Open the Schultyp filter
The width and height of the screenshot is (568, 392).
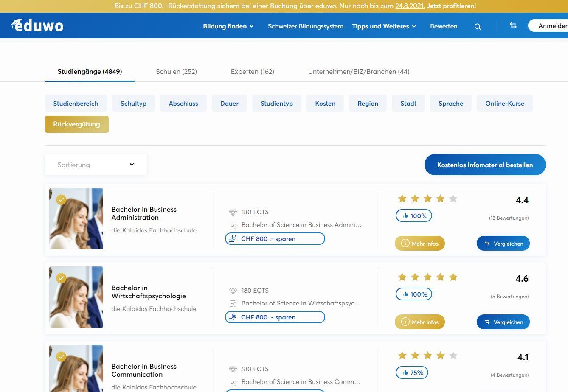(133, 103)
